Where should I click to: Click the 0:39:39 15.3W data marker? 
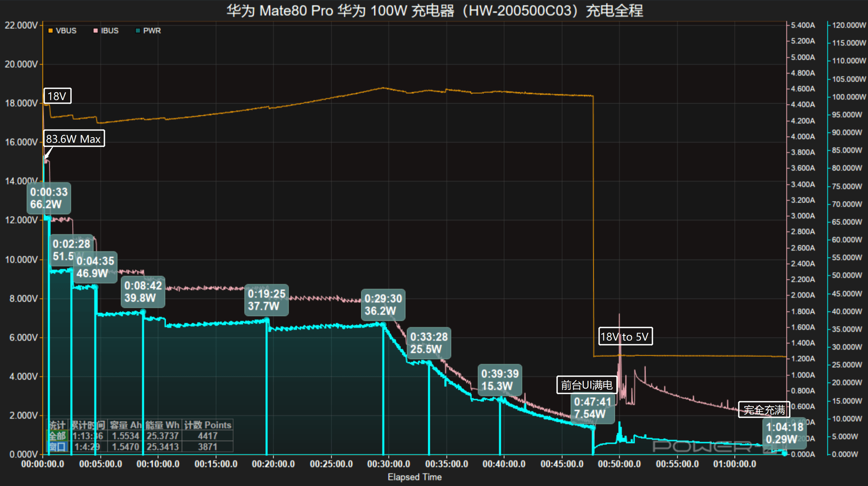pyautogui.click(x=500, y=380)
